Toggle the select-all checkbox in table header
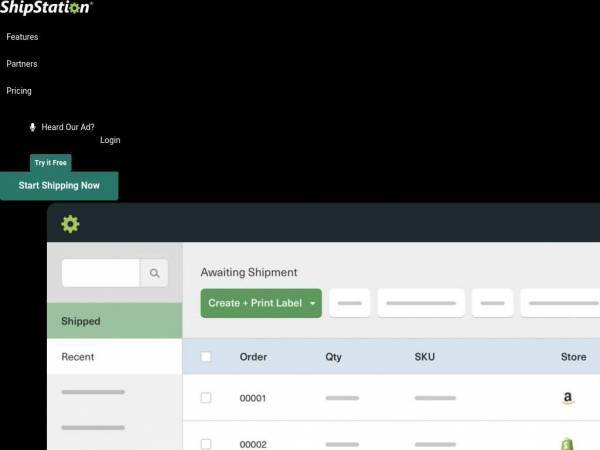Viewport: 600px width, 450px height. point(206,357)
